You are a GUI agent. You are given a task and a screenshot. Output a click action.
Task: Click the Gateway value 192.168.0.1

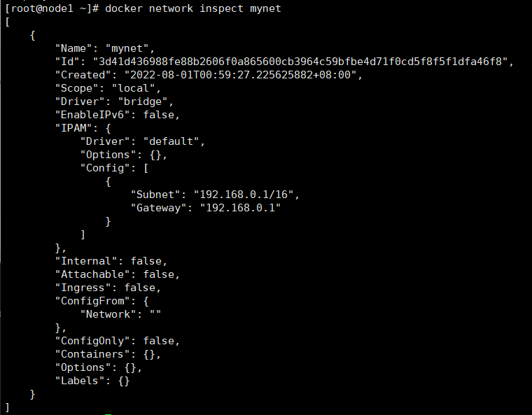[x=240, y=208]
